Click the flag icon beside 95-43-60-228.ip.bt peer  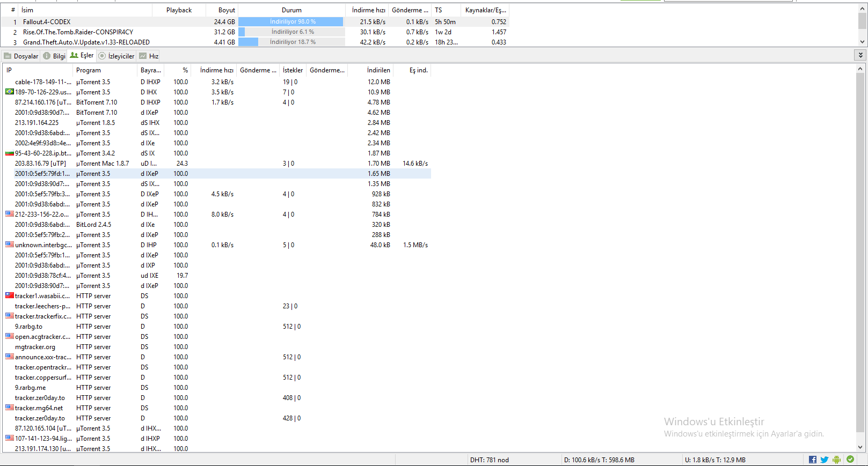[x=10, y=153]
